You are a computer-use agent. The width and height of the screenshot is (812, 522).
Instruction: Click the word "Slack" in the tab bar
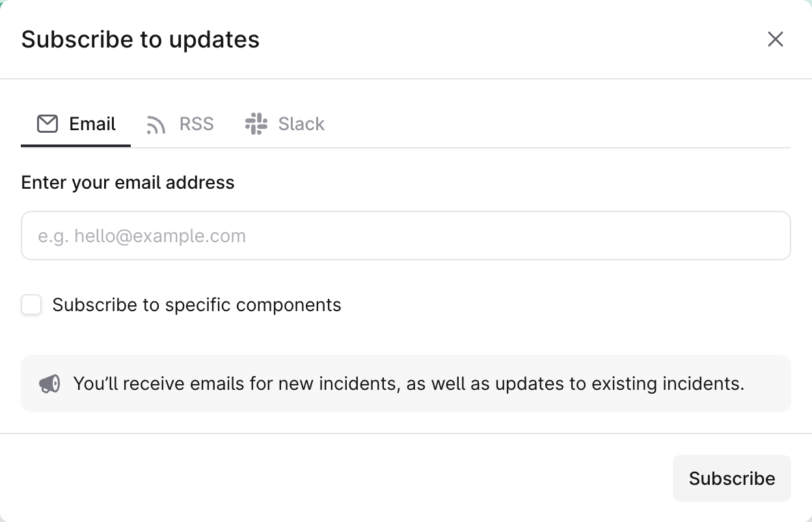[x=301, y=124]
